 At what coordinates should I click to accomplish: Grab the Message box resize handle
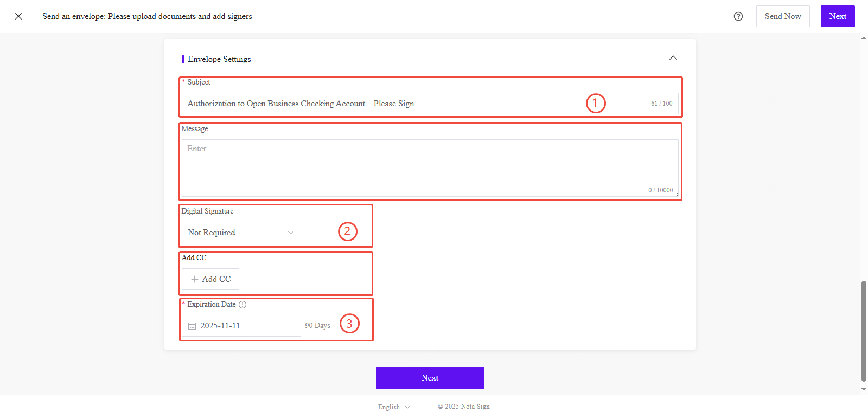[676, 194]
